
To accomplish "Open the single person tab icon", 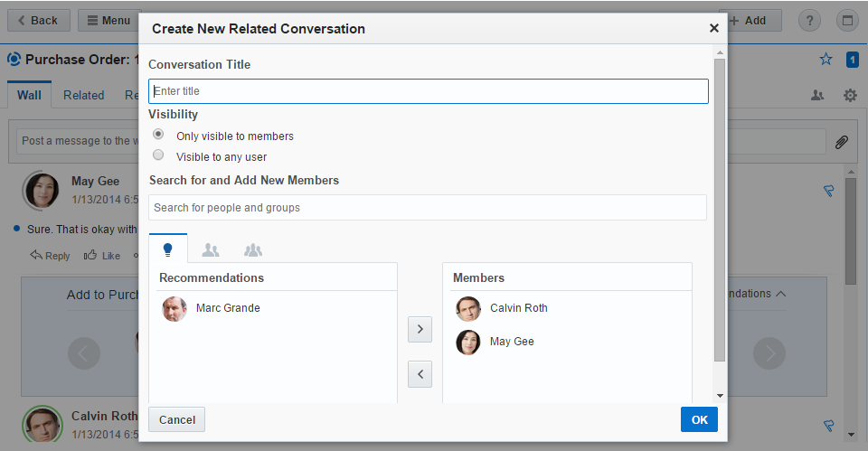I will pos(211,250).
